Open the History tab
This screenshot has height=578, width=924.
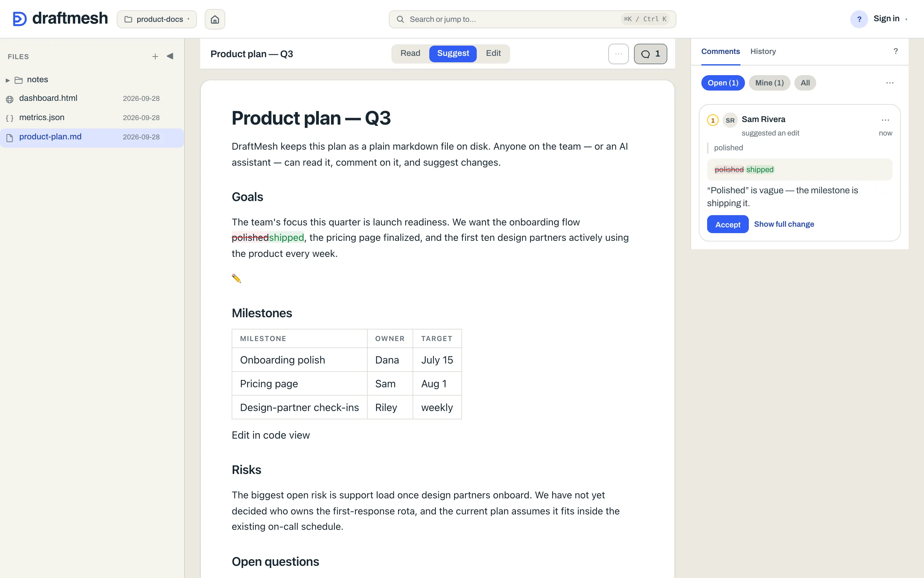pyautogui.click(x=763, y=51)
